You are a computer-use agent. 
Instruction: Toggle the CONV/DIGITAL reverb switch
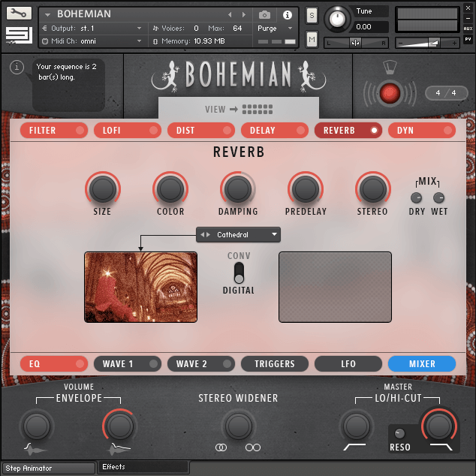(239, 273)
